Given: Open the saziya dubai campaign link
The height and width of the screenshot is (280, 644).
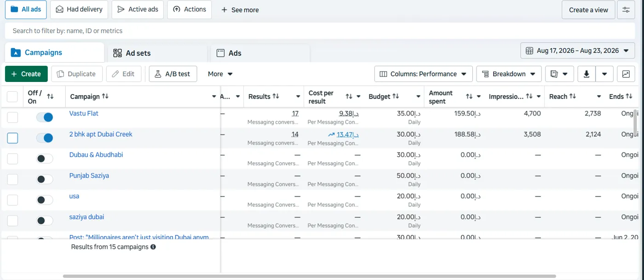Looking at the screenshot, I should coord(87,217).
